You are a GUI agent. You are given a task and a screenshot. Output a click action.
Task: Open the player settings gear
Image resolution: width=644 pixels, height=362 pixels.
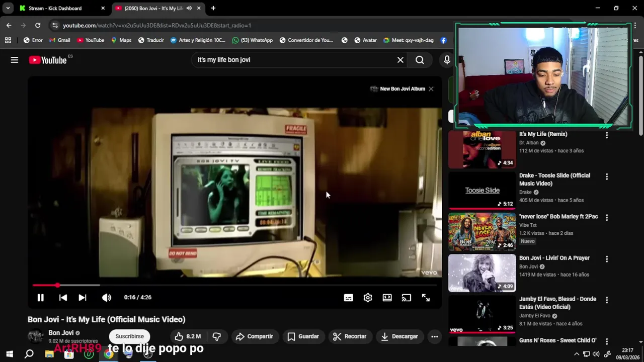point(368,298)
